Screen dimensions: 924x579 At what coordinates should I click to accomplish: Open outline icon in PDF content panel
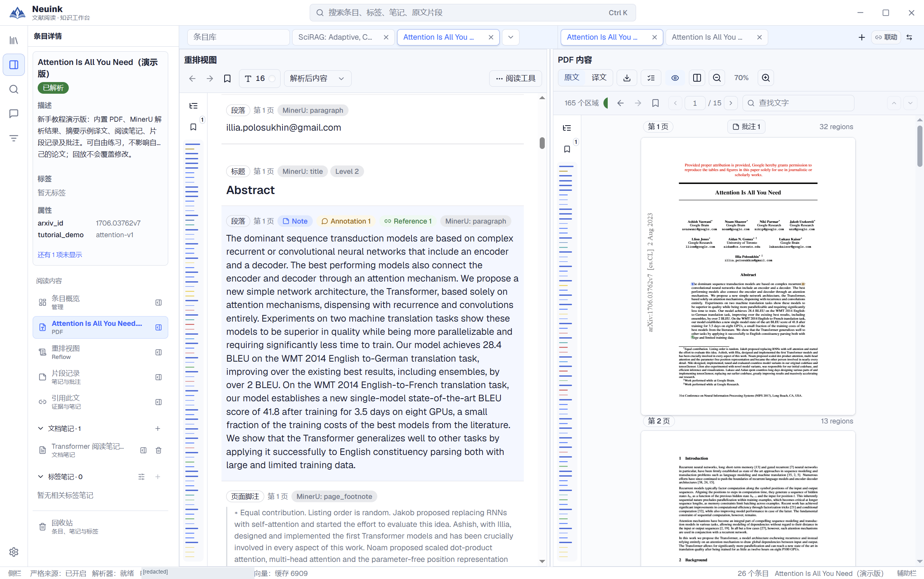[x=567, y=128]
